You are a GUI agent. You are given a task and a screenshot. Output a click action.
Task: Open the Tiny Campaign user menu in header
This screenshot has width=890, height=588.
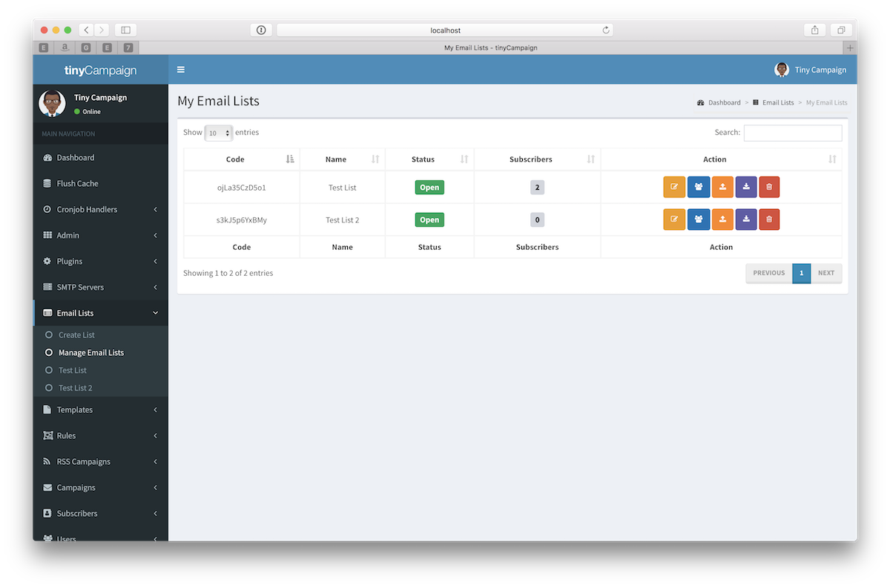point(811,70)
